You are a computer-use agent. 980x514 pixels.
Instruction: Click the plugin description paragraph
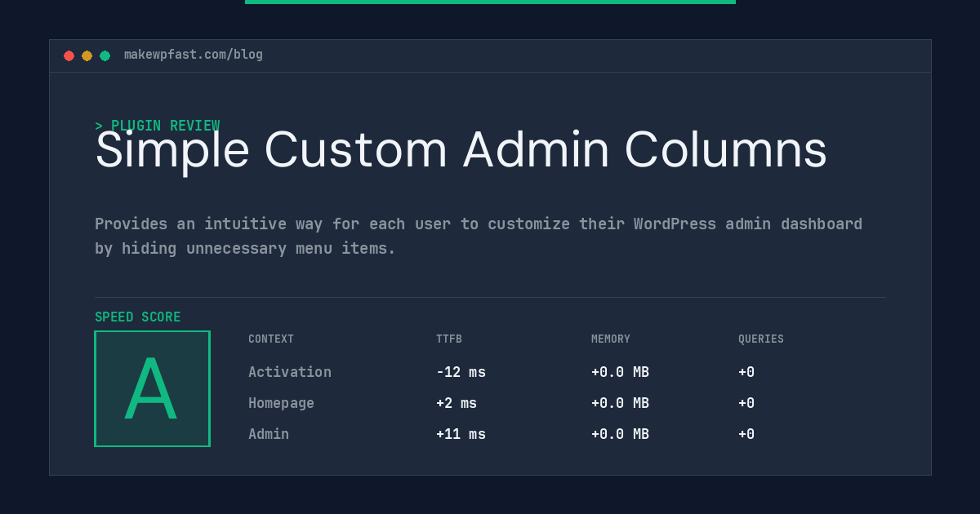point(479,236)
